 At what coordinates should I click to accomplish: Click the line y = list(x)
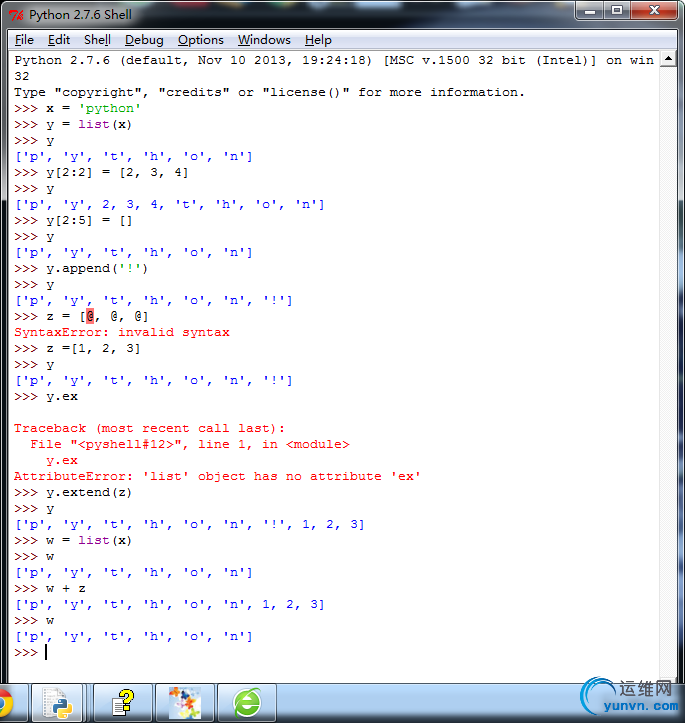[73, 124]
